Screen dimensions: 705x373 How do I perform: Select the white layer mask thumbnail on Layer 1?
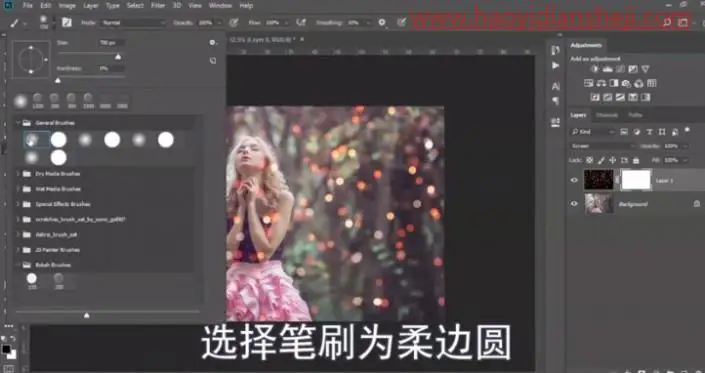(636, 180)
